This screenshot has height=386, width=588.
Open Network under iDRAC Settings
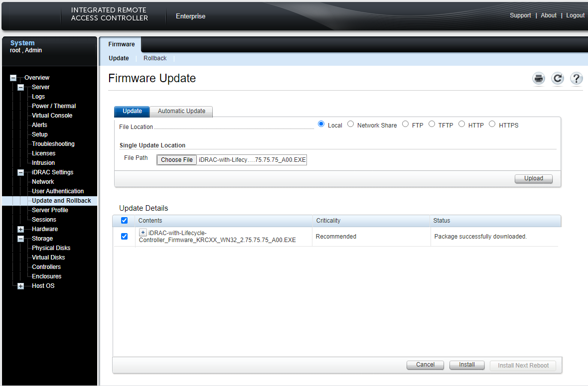tap(43, 182)
